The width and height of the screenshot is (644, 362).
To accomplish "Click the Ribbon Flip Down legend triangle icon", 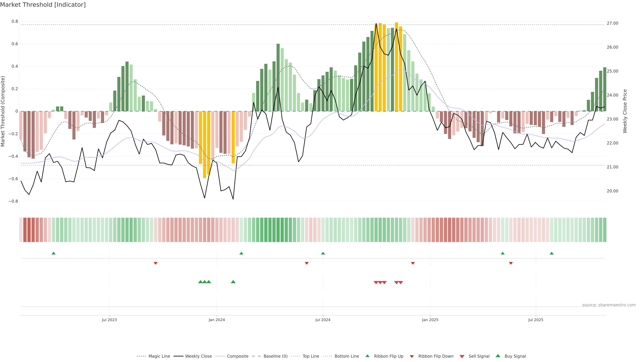I will pos(412,356).
